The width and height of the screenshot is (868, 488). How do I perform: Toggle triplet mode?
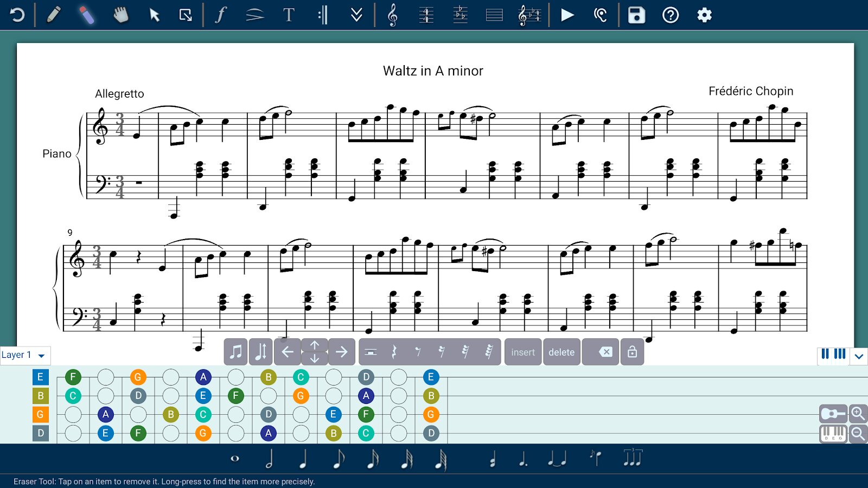click(x=633, y=458)
